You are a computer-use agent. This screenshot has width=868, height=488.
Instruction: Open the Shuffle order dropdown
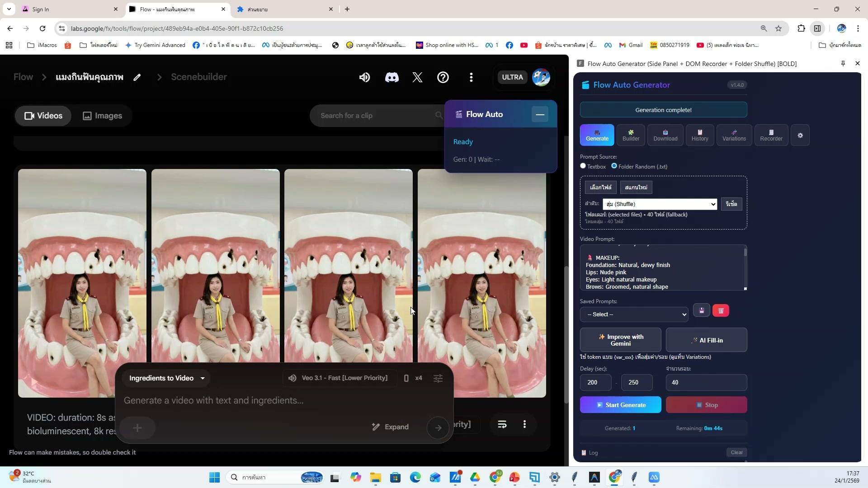660,204
